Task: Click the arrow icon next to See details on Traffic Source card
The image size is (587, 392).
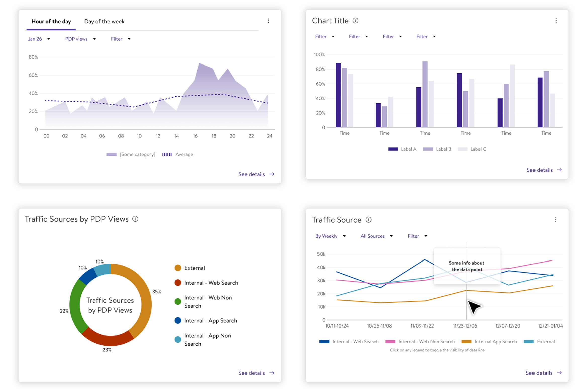Action: pyautogui.click(x=560, y=373)
